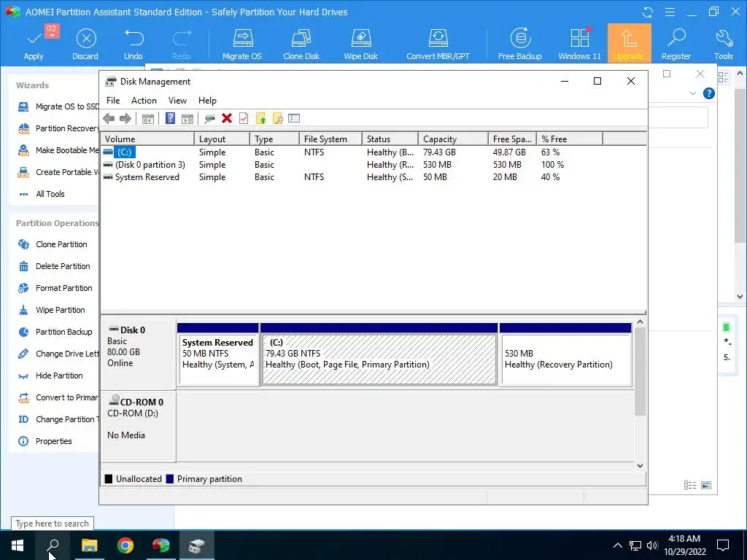Screen dimensions: 747x560
Task: Choose Hide Partition operation
Action: coord(50,376)
